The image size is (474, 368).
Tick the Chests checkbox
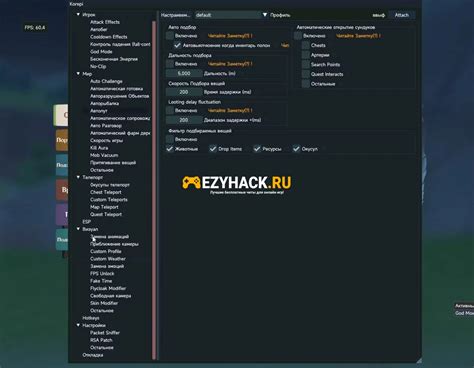[306, 45]
